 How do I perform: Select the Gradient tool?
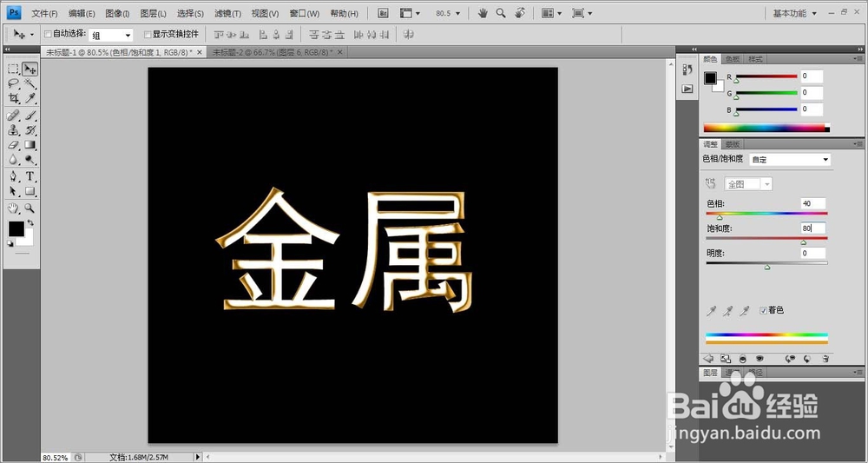(x=30, y=145)
